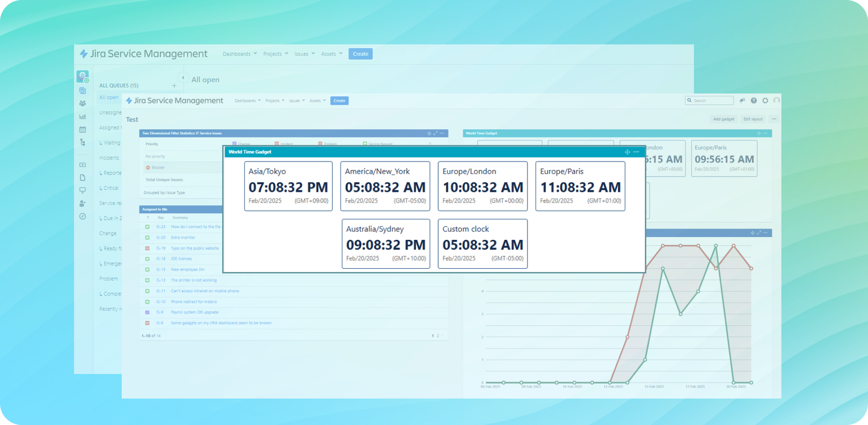The width and height of the screenshot is (868, 425).
Task: Select the Australia/Sydney clock card
Action: 386,244
